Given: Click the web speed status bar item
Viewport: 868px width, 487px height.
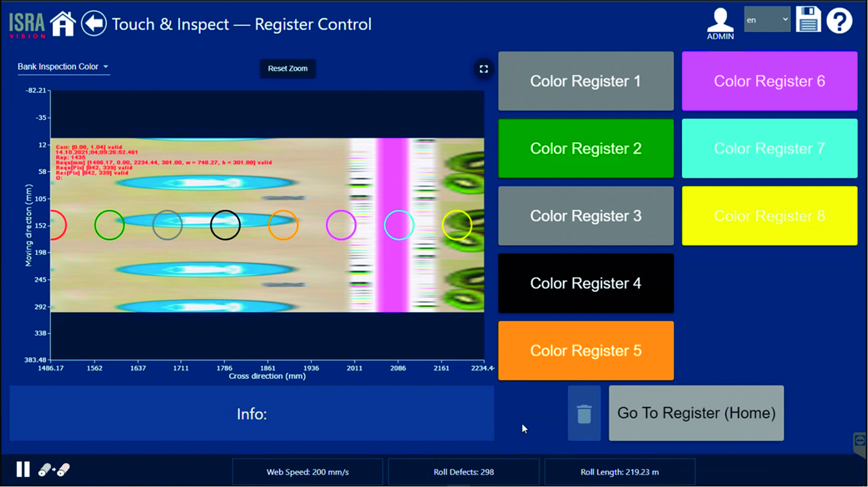Looking at the screenshot, I should [x=308, y=471].
